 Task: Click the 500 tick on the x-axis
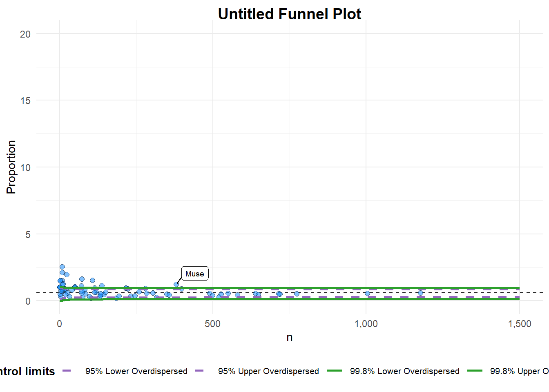click(212, 324)
